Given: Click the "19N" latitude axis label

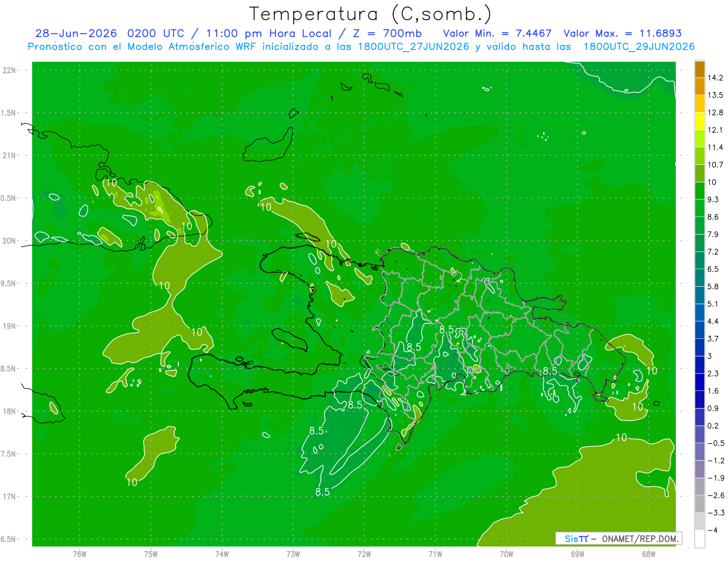Looking at the screenshot, I should pyautogui.click(x=9, y=326).
